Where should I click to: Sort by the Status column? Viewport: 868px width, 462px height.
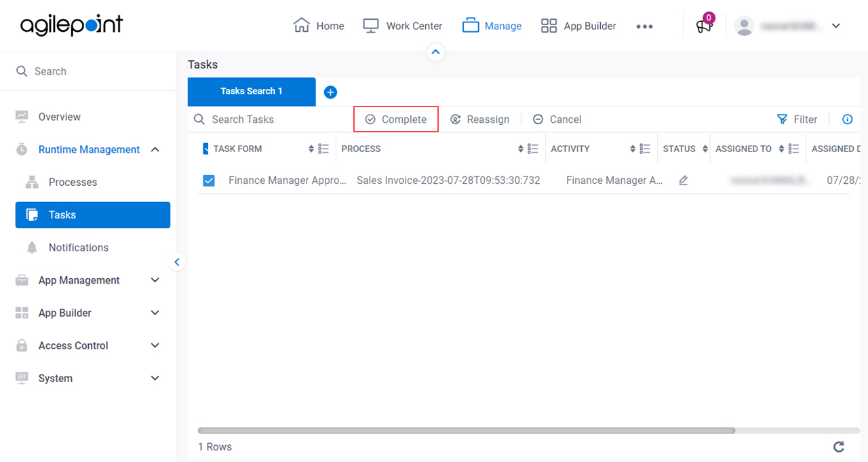[x=705, y=149]
